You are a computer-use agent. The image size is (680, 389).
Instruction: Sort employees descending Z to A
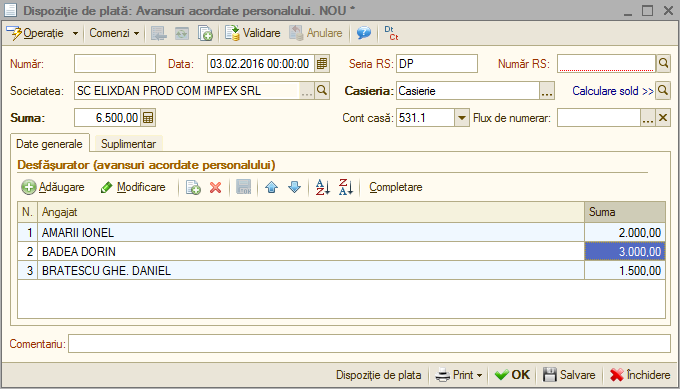[x=346, y=187]
